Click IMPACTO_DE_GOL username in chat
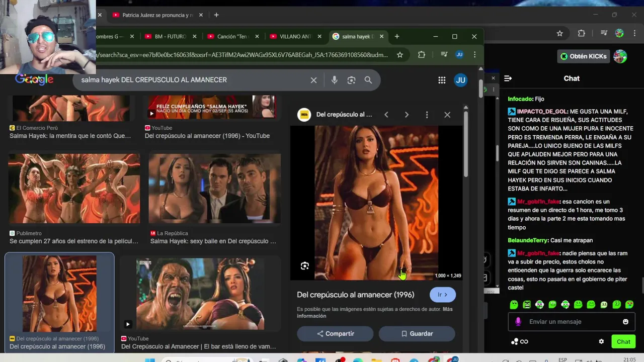Image resolution: width=644 pixels, height=362 pixels. (542, 112)
